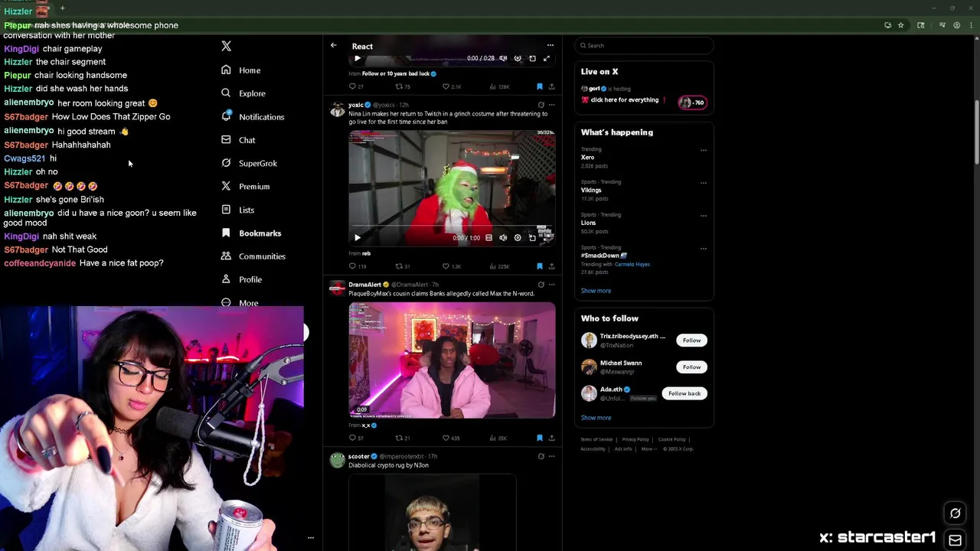Open Grinch video settings gear
The height and width of the screenshot is (551, 980).
tap(518, 238)
